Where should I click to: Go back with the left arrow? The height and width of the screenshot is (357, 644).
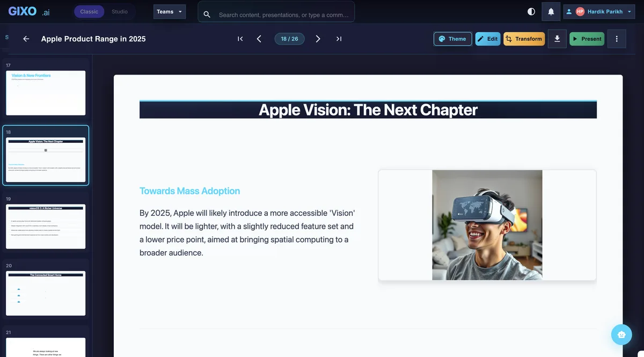pos(26,39)
